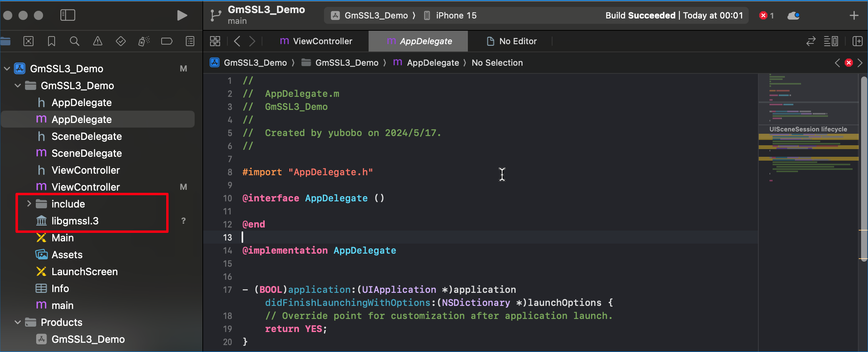Collapse the GmSSL3_Demo project root
The image size is (868, 352).
[7, 69]
